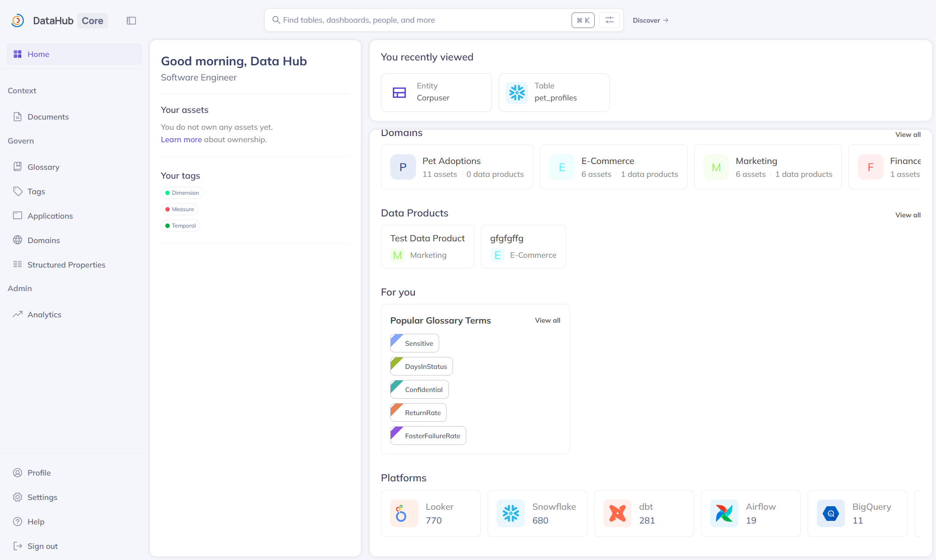The image size is (936, 560).
Task: Click the DataHub logo icon
Action: pos(18,20)
